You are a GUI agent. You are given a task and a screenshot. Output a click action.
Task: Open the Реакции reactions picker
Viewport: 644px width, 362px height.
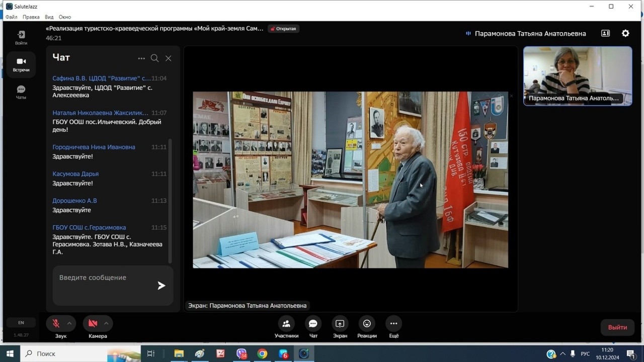(367, 324)
